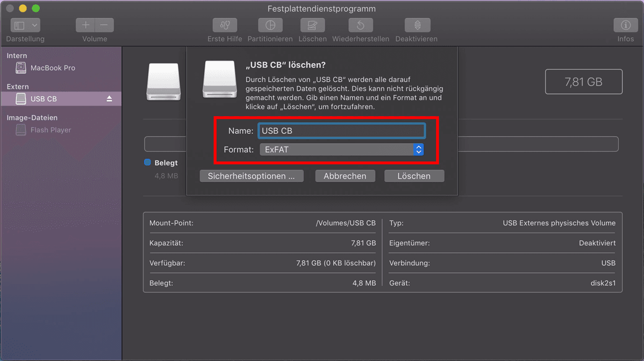Click the USB drive icon in the main pane
Viewport: 644px width, 361px height.
(x=163, y=81)
